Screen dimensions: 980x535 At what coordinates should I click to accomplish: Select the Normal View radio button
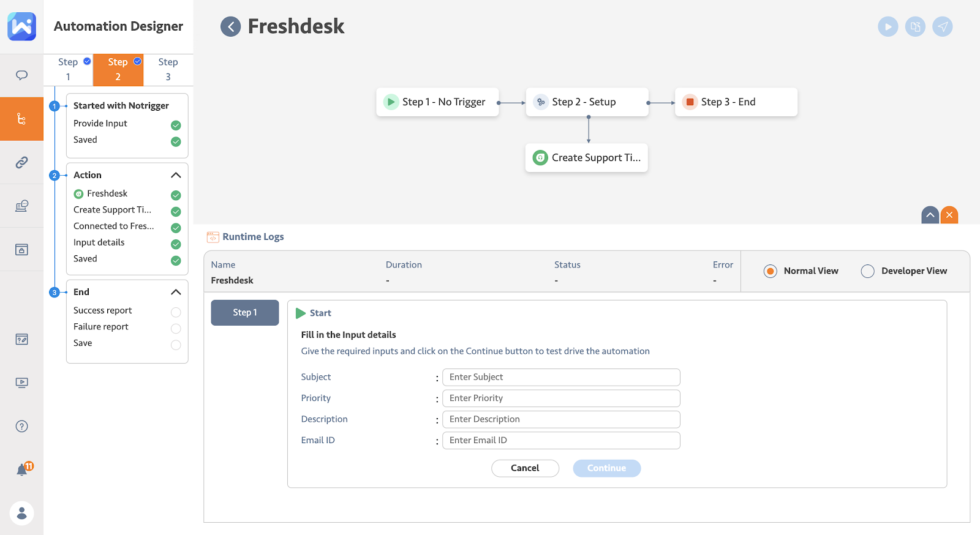coord(771,271)
